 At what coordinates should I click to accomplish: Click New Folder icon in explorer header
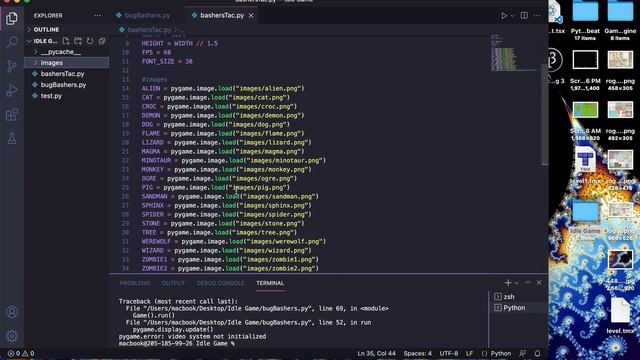(x=78, y=41)
